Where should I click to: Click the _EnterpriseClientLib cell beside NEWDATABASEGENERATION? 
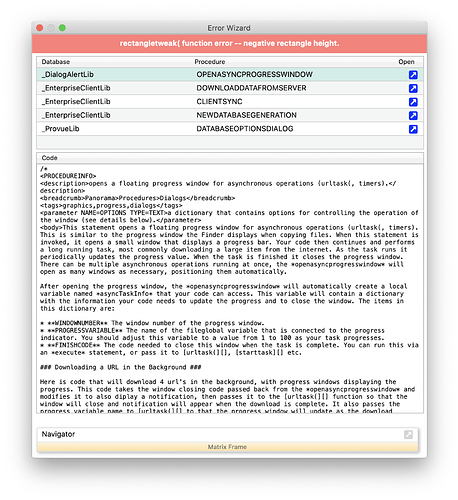pyautogui.click(x=76, y=115)
